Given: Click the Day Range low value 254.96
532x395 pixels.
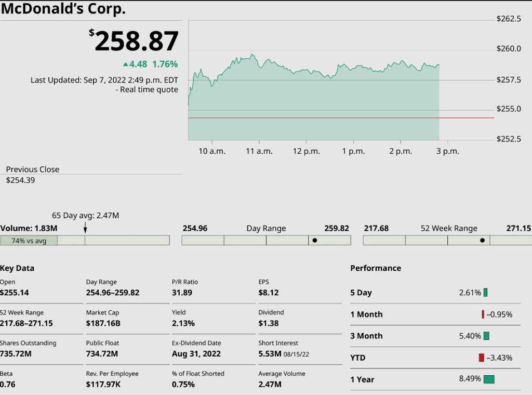Looking at the screenshot, I should [195, 228].
